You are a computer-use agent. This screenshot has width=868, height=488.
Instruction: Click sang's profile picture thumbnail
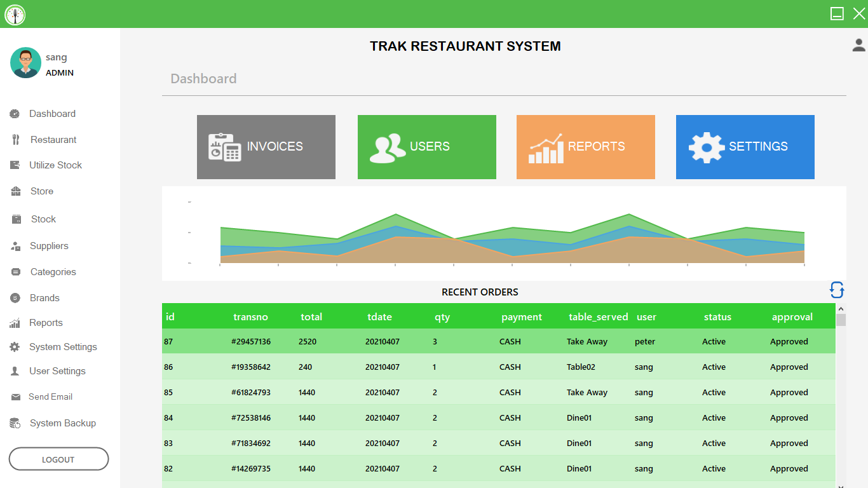coord(25,62)
